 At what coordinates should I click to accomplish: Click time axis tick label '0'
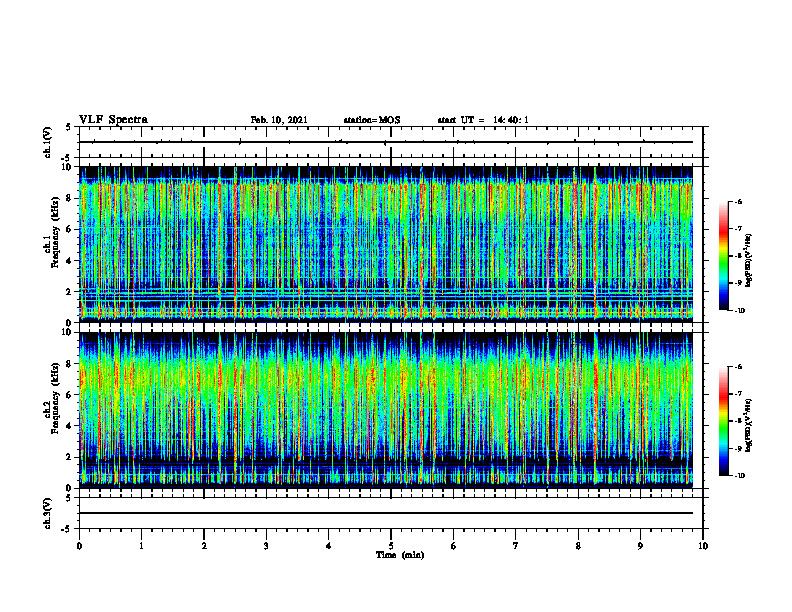[79, 546]
